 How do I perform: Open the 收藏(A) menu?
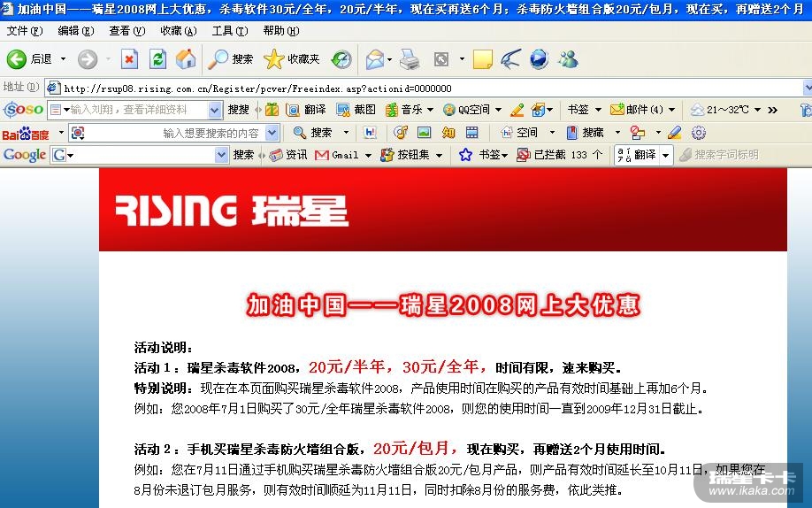(x=178, y=31)
